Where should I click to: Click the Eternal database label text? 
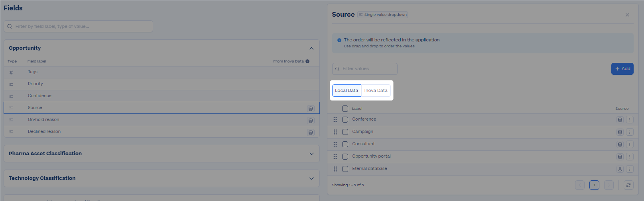pos(370,169)
